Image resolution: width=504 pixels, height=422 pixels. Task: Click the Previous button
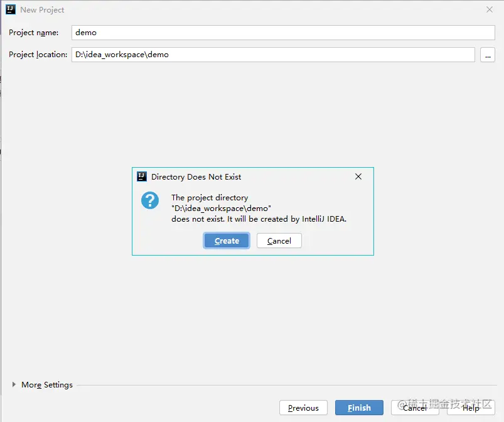pos(303,408)
